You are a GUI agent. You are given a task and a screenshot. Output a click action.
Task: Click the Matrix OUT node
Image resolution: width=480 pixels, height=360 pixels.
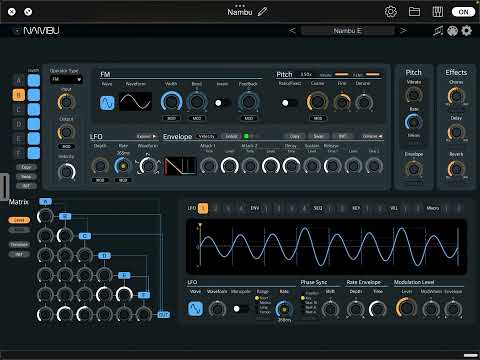tap(163, 314)
